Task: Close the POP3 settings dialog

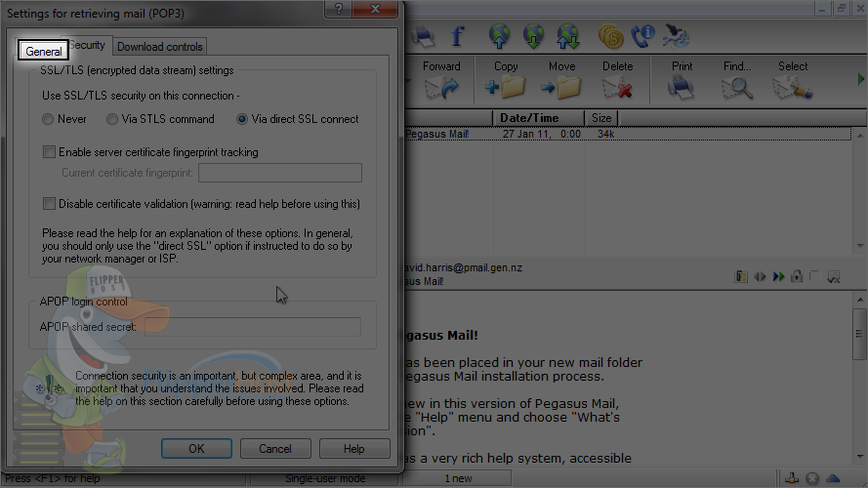Action: point(375,9)
